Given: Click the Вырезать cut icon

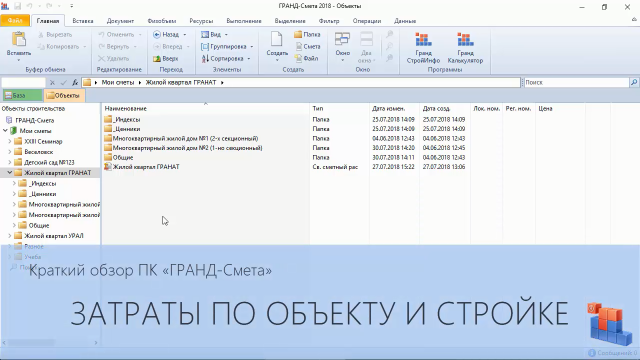Looking at the screenshot, I should click(41, 35).
